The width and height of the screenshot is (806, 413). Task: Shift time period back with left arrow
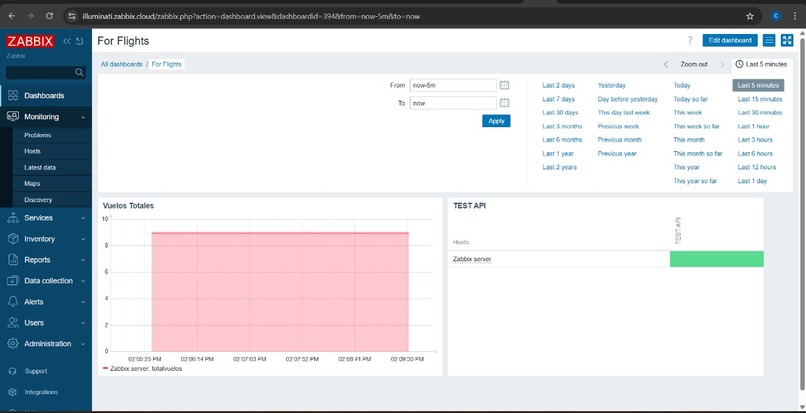666,64
